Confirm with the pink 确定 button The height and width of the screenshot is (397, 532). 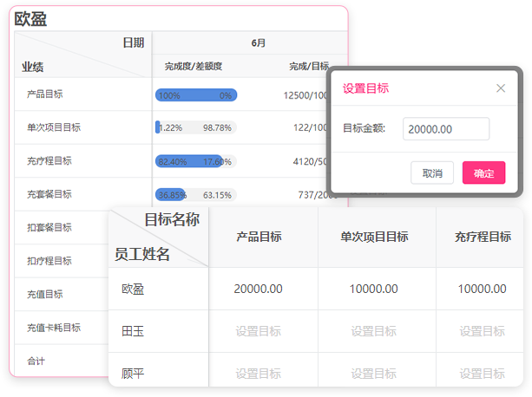coord(483,173)
